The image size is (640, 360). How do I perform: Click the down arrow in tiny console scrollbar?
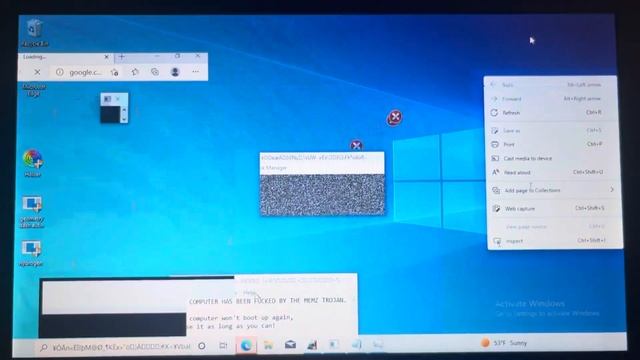124,119
